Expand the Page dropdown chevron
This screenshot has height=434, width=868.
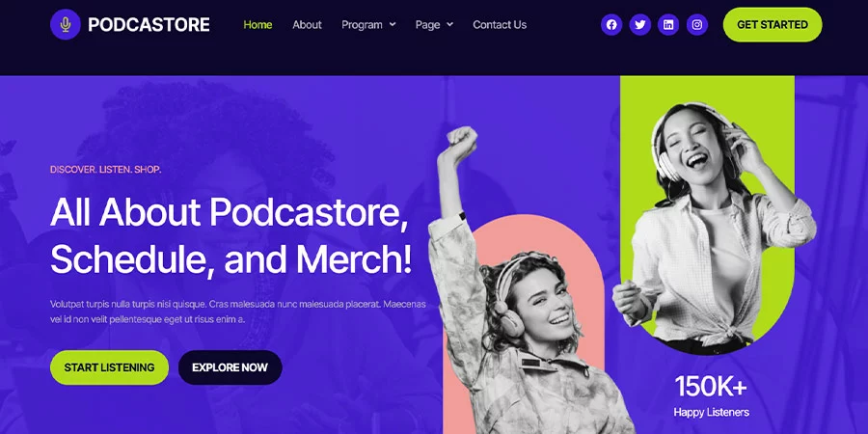(x=449, y=24)
